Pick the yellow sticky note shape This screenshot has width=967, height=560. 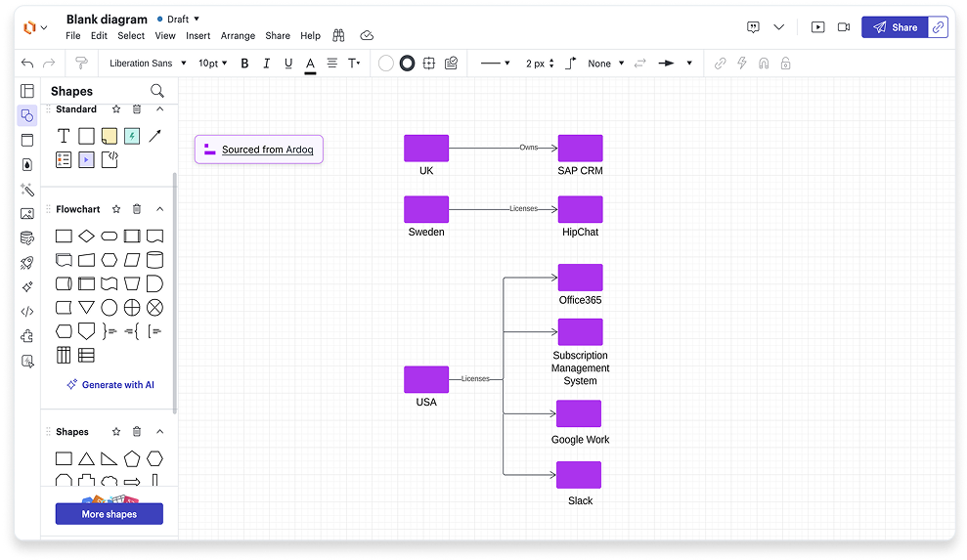(x=110, y=136)
